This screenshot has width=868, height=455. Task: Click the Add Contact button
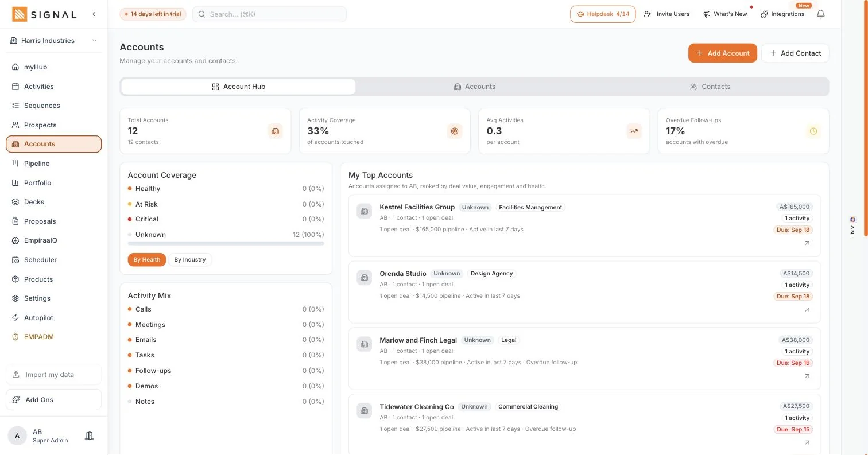click(795, 53)
